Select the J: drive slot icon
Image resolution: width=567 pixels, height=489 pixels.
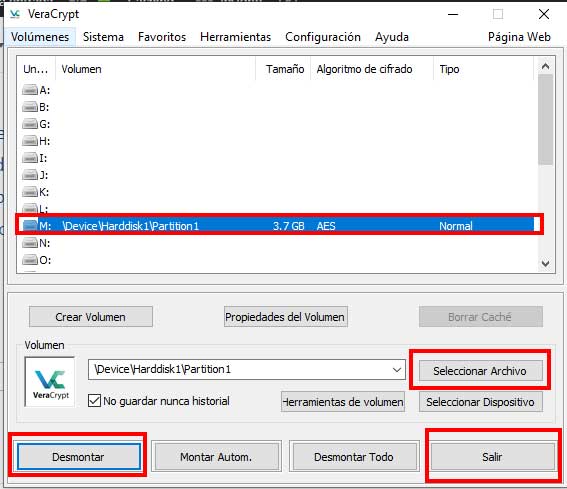coord(30,175)
